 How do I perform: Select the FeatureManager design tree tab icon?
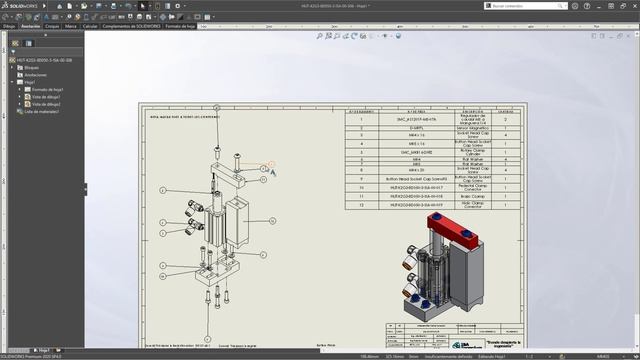point(16,43)
